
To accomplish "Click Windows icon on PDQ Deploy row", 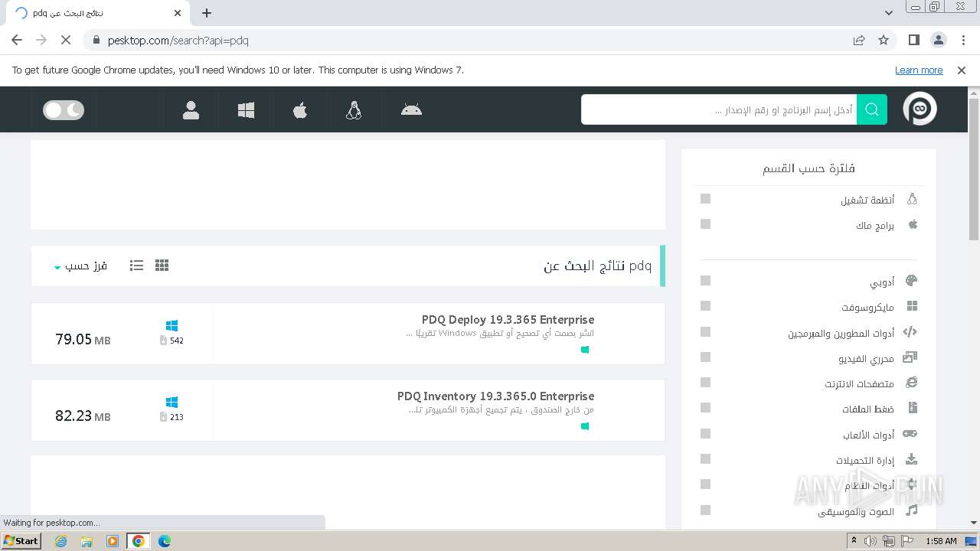I will point(171,326).
